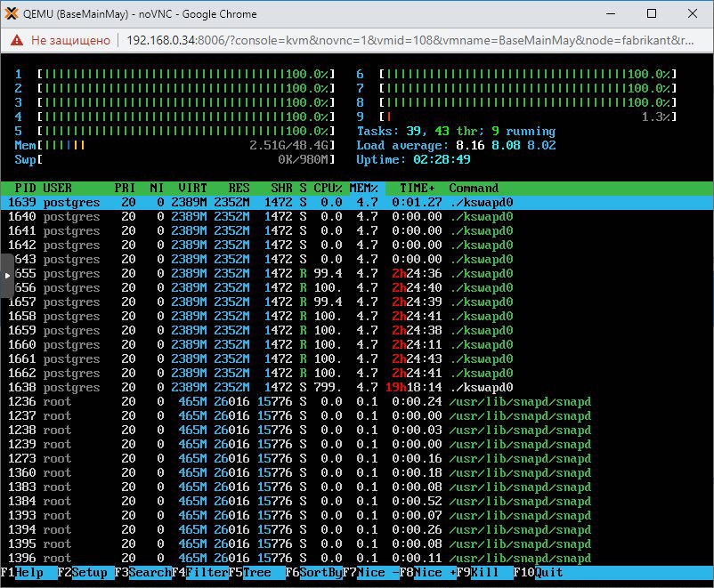Select snapd process row PID 1236
The width and height of the screenshot is (714, 588).
(357, 402)
